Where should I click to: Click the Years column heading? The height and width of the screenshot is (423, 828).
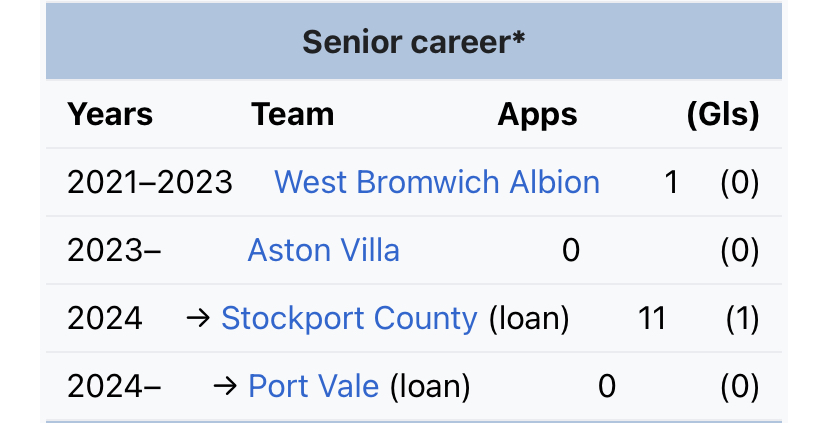point(110,114)
